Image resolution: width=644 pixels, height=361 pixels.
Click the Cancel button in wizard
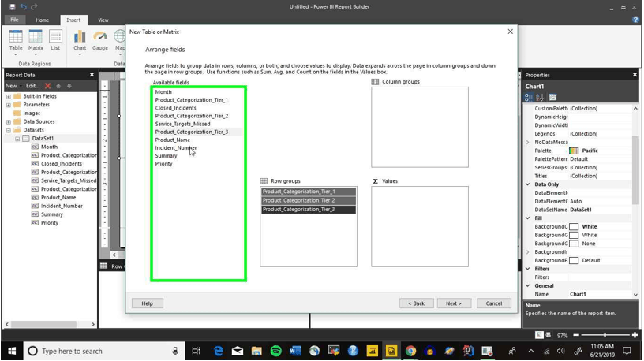coord(494,303)
